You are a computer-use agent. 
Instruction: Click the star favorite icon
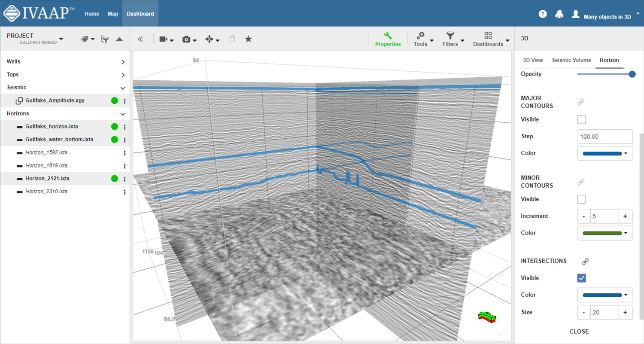click(248, 39)
